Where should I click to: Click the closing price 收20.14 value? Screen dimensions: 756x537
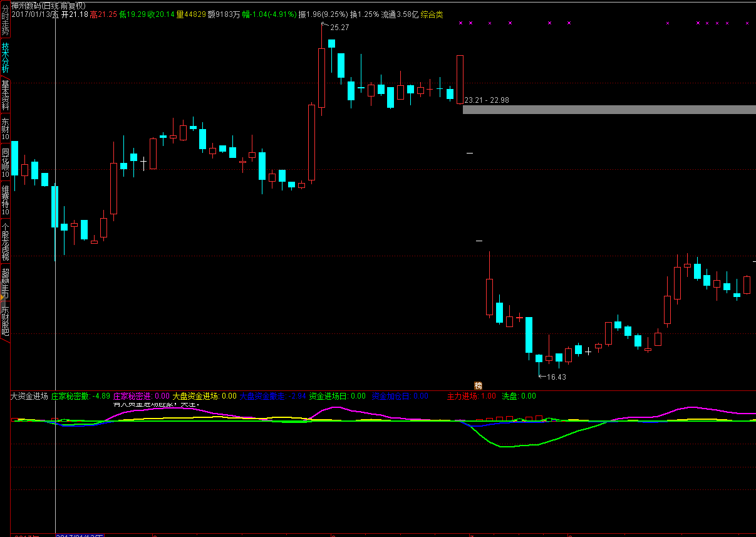pyautogui.click(x=161, y=14)
